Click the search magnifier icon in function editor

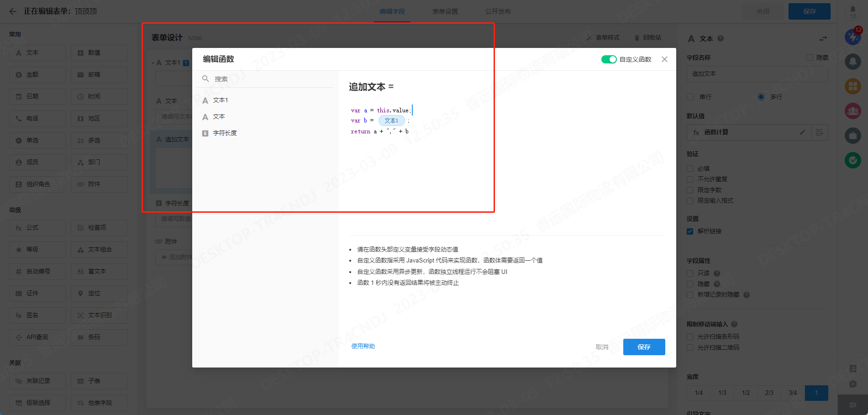[205, 79]
